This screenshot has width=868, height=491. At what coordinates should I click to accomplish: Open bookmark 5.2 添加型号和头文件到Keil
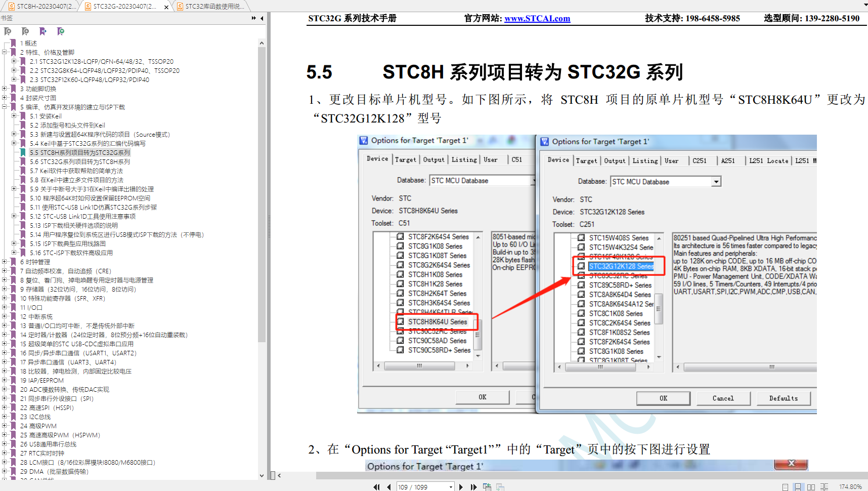pyautogui.click(x=67, y=125)
